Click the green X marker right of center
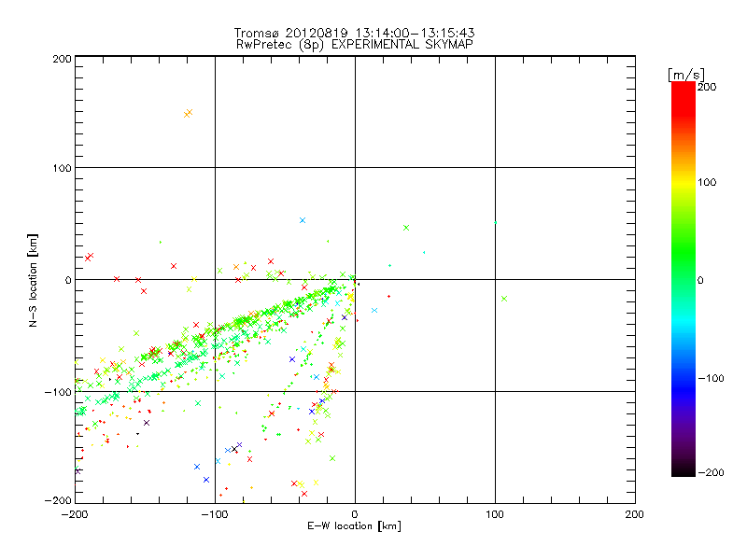The height and width of the screenshot is (560, 747). tap(406, 228)
